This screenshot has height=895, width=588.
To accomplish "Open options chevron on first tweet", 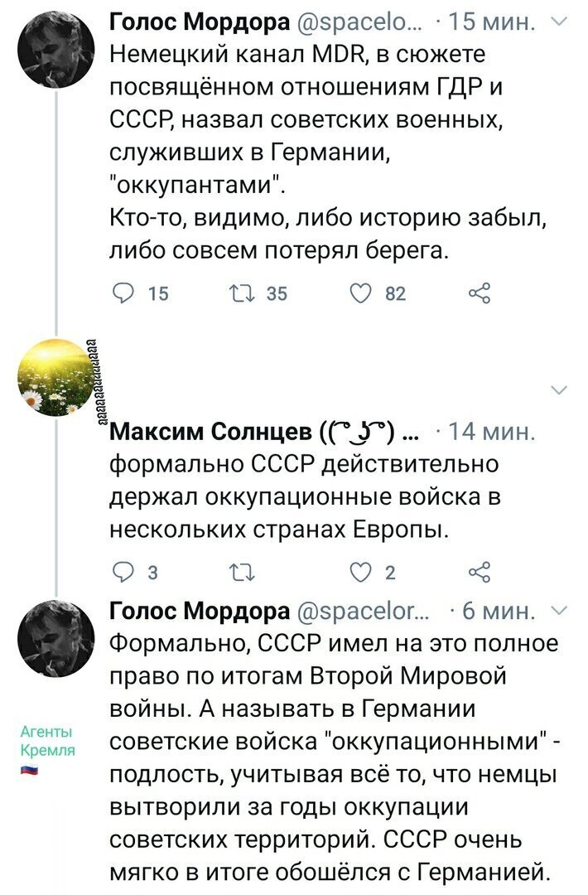I will click(x=561, y=22).
